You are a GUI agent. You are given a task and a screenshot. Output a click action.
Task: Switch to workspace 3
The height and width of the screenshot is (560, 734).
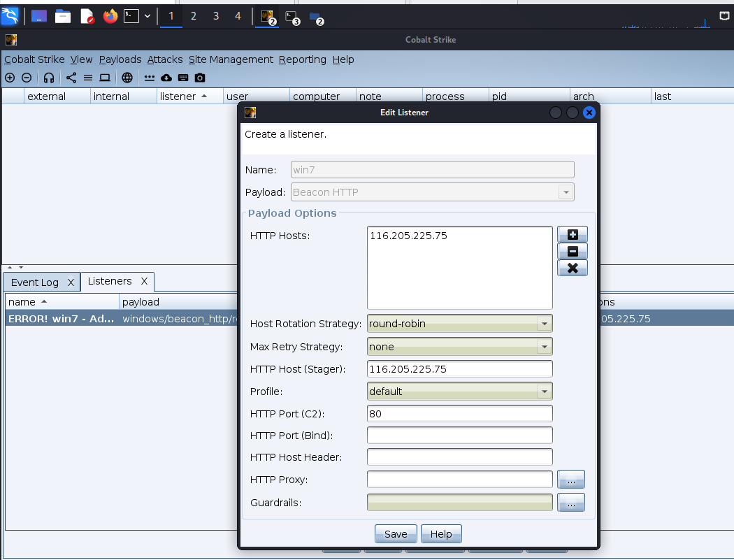coord(216,16)
